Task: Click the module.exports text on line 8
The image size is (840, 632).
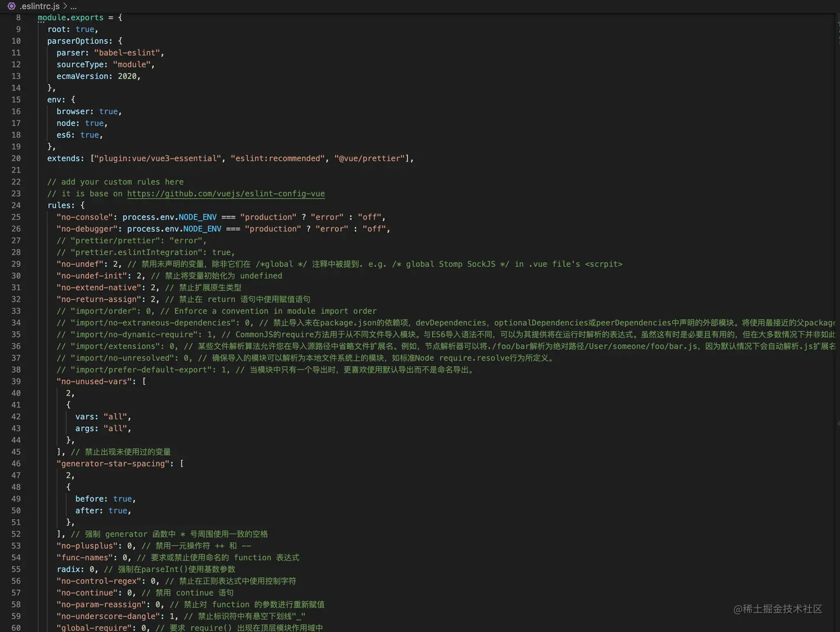Action: 71,18
